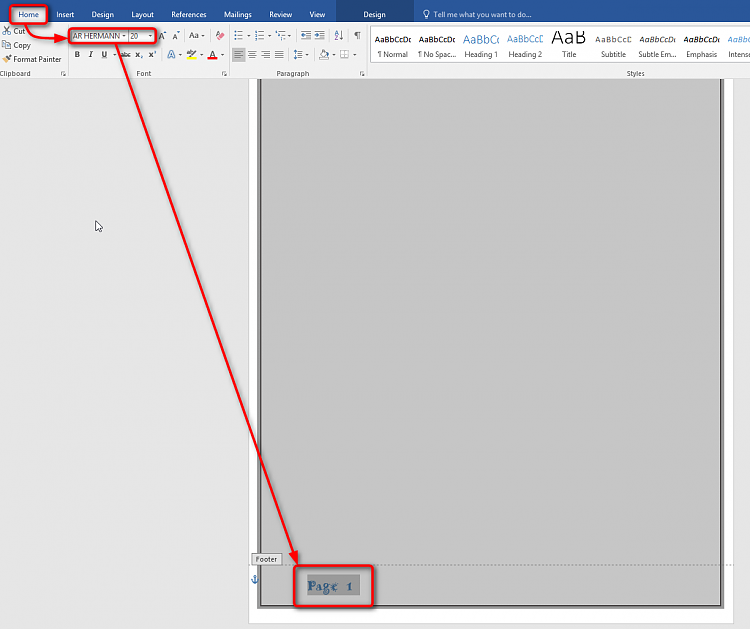Toggle Bold formatting
The width and height of the screenshot is (750, 629).
click(x=77, y=55)
